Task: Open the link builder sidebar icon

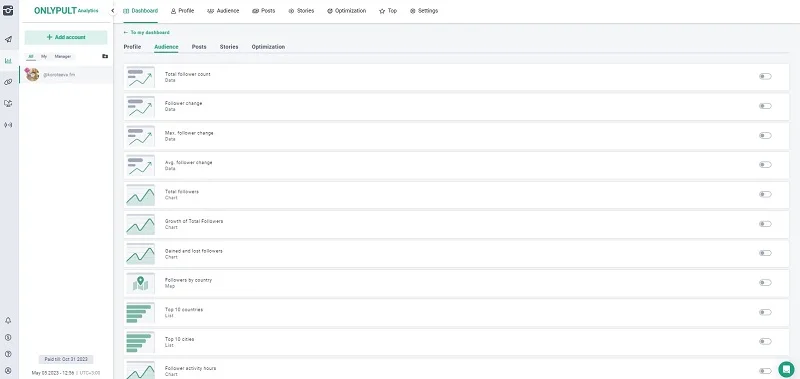Action: (8, 82)
